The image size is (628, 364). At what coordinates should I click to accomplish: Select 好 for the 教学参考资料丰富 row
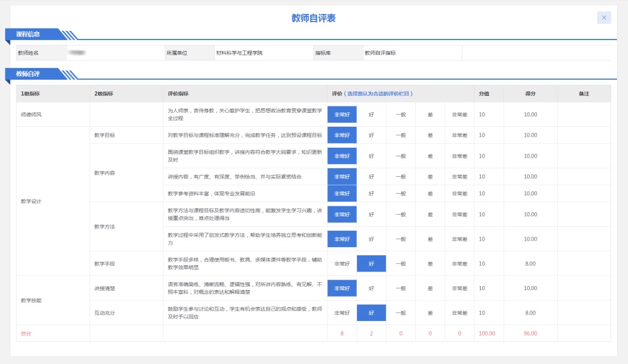[x=372, y=194]
